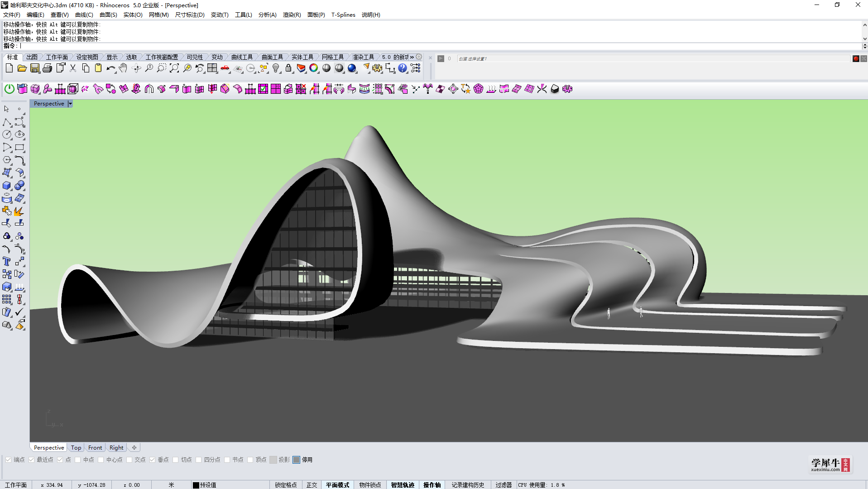
Task: Enable the 顶点 osnap checkbox
Action: (x=250, y=460)
